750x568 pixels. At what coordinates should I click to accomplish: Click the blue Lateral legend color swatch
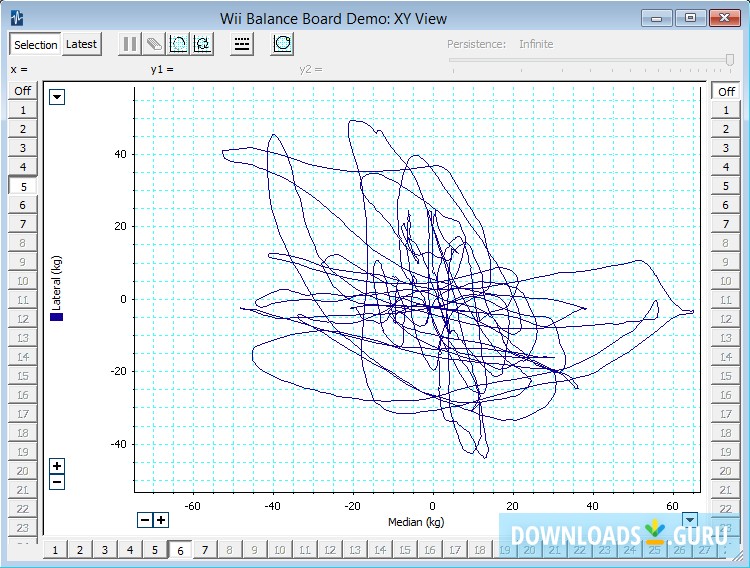[x=56, y=317]
